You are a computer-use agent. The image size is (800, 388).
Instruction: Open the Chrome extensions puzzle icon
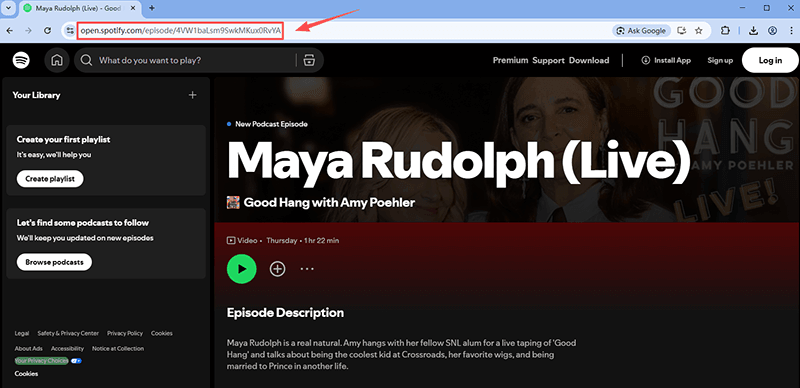click(x=725, y=31)
